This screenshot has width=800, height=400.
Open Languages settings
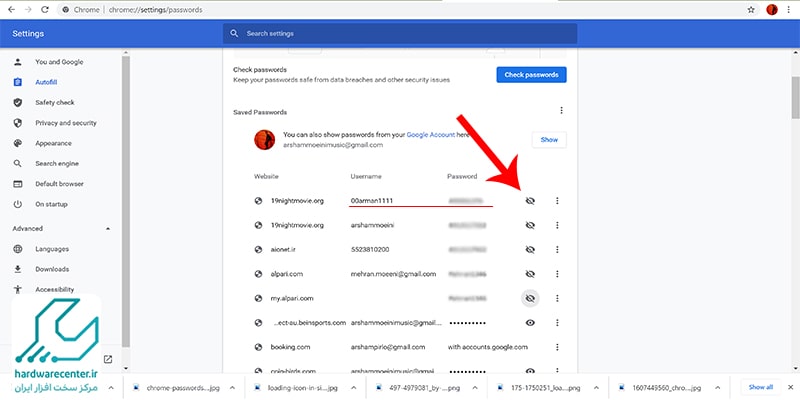(52, 249)
